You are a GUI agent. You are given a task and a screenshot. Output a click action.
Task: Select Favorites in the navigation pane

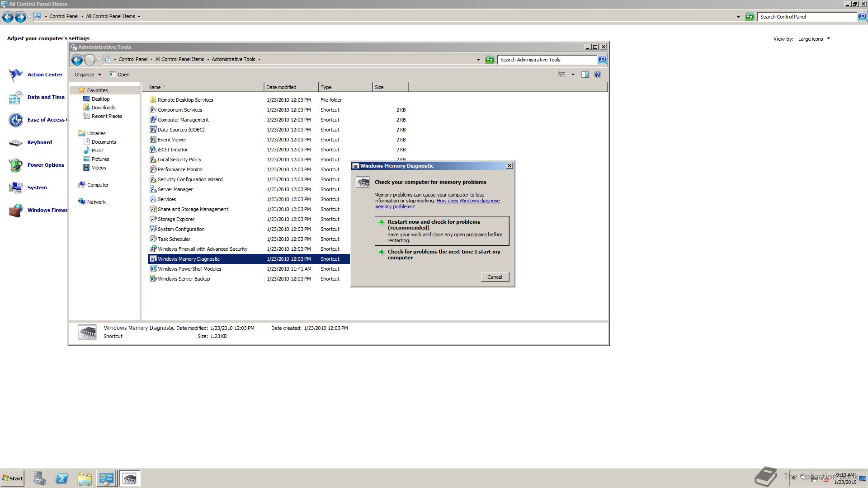pyautogui.click(x=97, y=90)
